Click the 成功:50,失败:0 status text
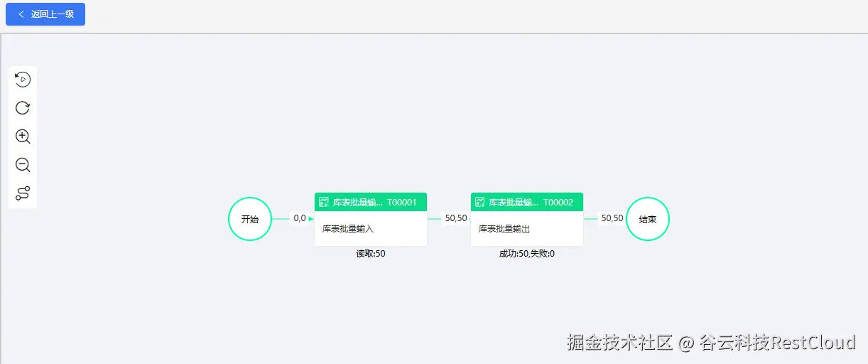 pos(527,254)
